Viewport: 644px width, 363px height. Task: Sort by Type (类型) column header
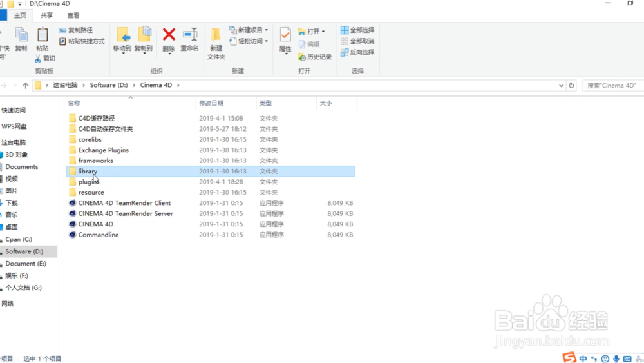click(265, 103)
